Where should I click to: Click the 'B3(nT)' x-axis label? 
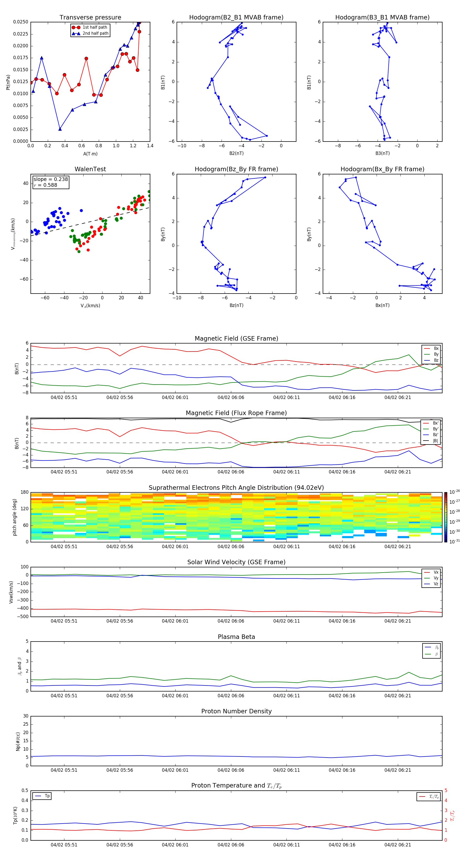(382, 154)
